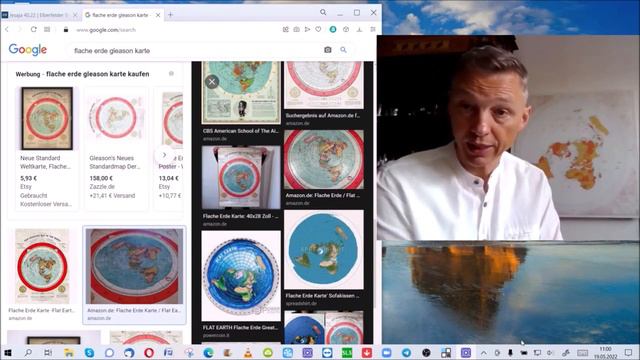Viewport: 640px width, 360px height.
Task: Open the taskbar clock showing 11:00
Action: tap(606, 353)
